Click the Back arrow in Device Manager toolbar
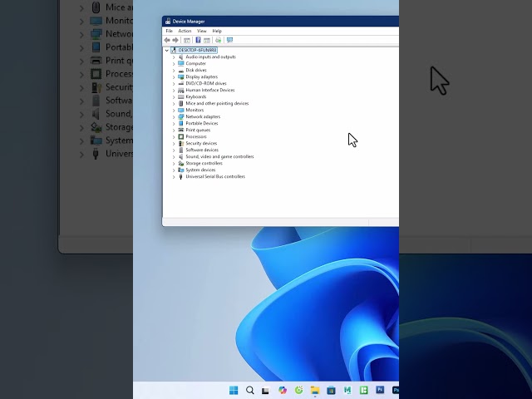 [x=167, y=40]
